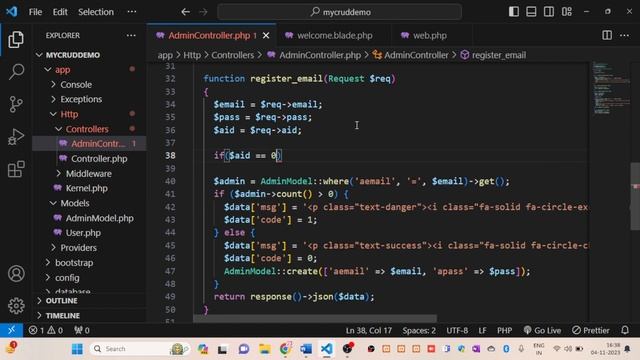
Task: Open the Search view in activity bar
Action: coord(16,72)
